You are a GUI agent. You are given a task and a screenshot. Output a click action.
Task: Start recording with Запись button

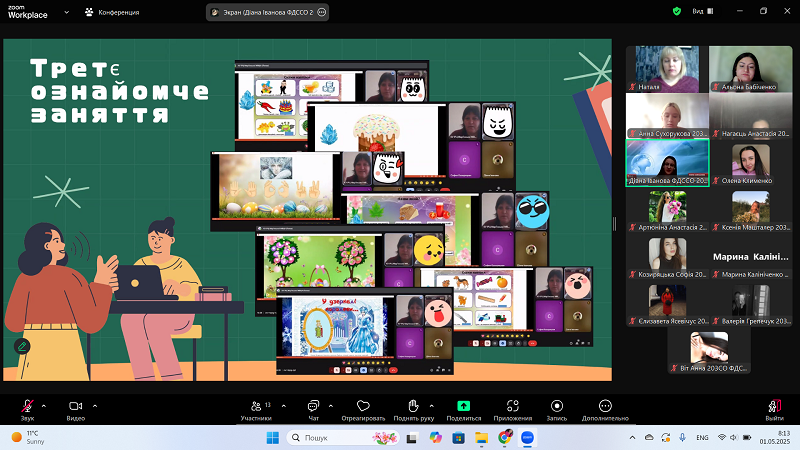click(x=557, y=410)
